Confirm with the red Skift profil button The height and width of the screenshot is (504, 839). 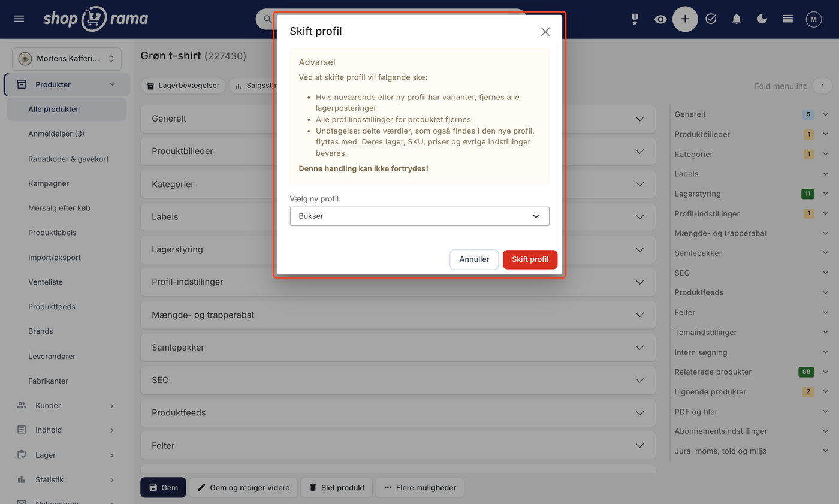(530, 259)
